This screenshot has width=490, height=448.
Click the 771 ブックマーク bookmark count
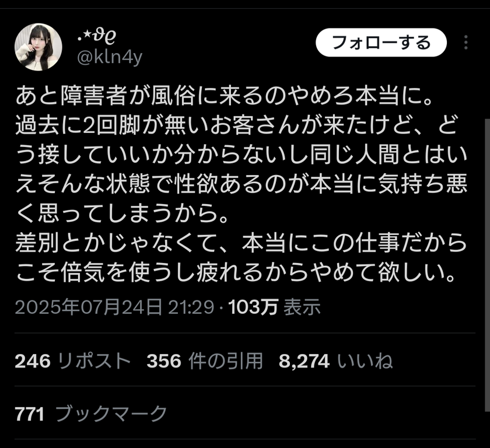tap(91, 414)
